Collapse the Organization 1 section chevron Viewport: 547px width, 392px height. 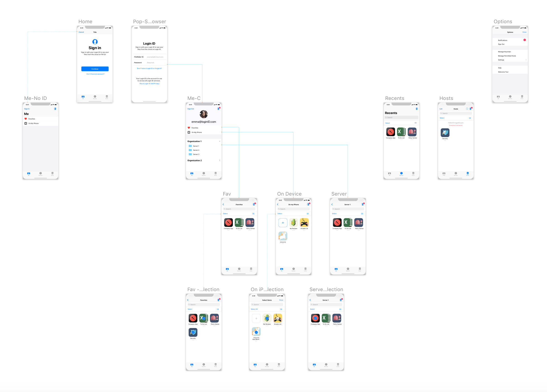click(219, 141)
